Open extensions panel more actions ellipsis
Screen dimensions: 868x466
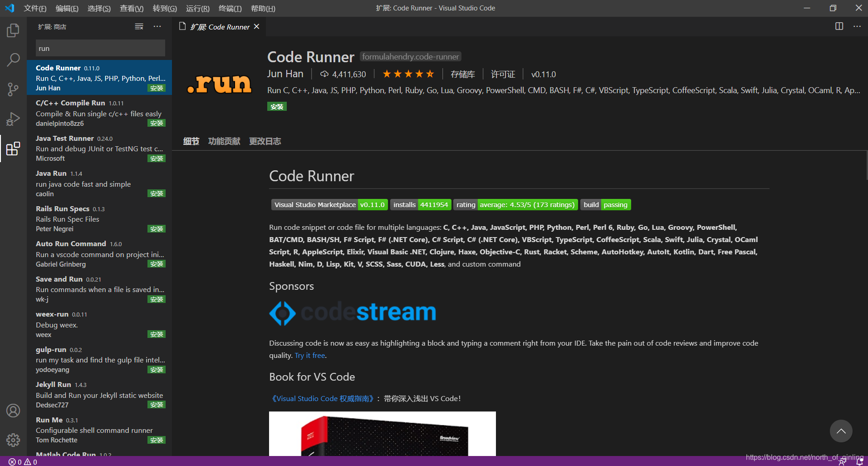pos(157,27)
